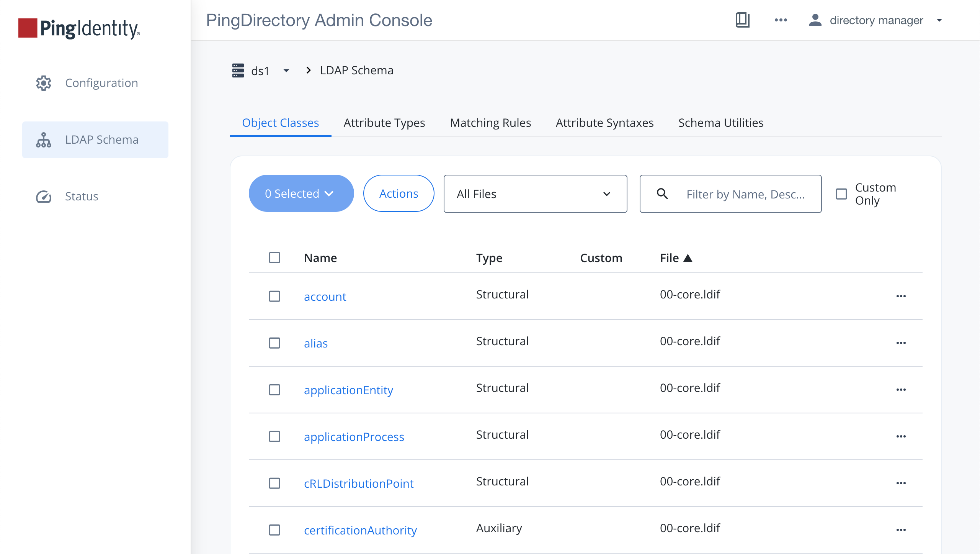
Task: Click the Configuration gear icon
Action: coord(44,83)
